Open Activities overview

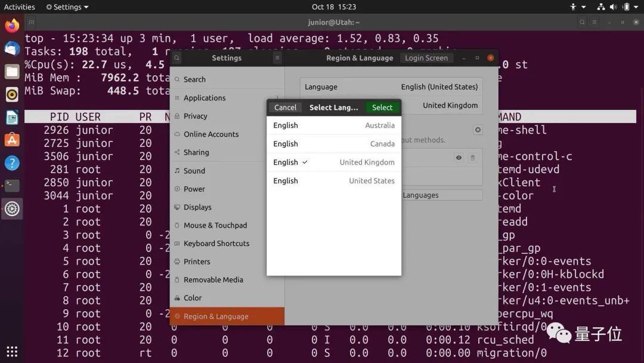coord(20,7)
